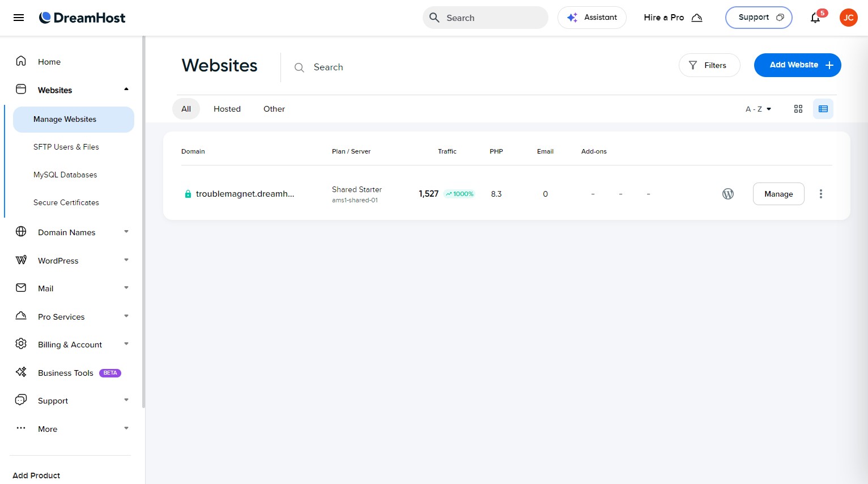868x484 pixels.
Task: Click the Add-ons column header
Action: 594,151
